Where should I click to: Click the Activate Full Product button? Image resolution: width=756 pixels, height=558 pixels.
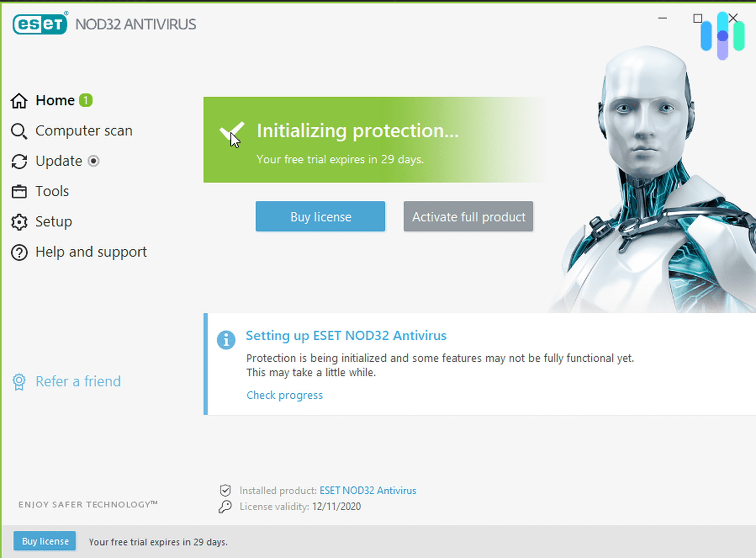469,216
